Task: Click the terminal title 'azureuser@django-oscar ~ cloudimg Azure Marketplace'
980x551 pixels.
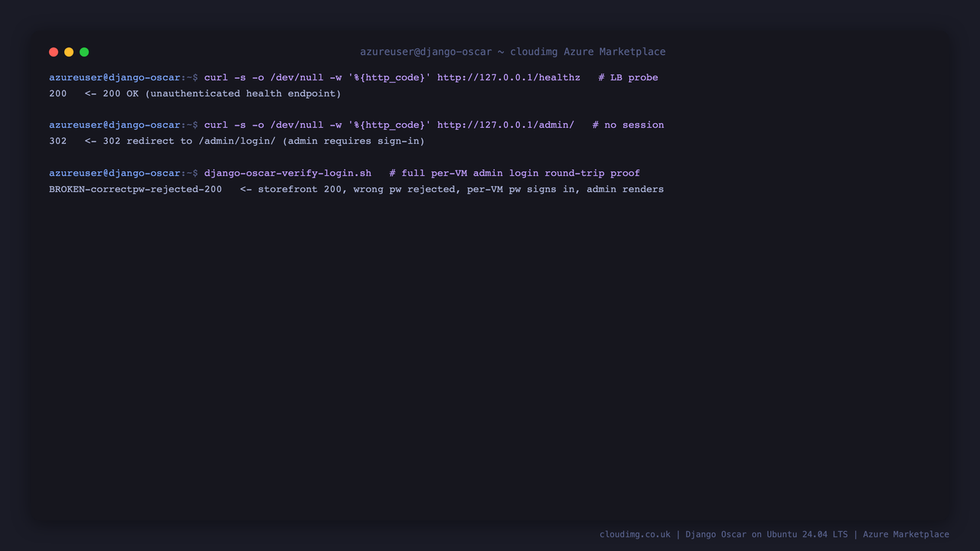Action: [x=513, y=52]
